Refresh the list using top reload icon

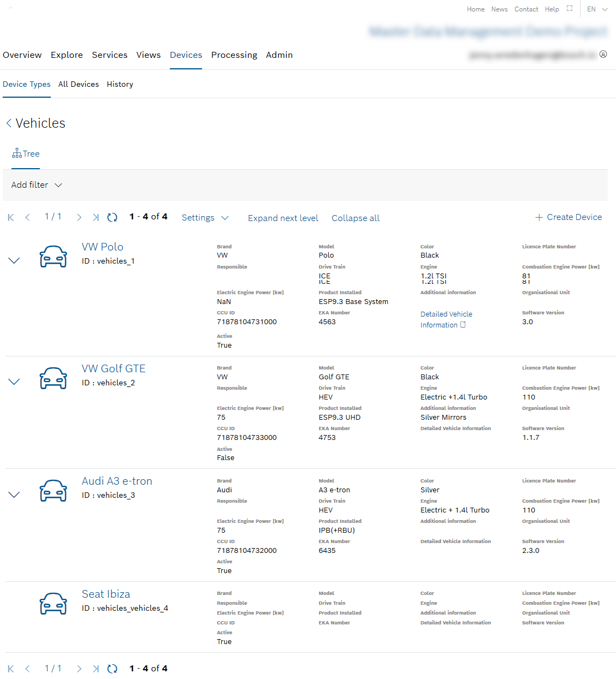112,217
